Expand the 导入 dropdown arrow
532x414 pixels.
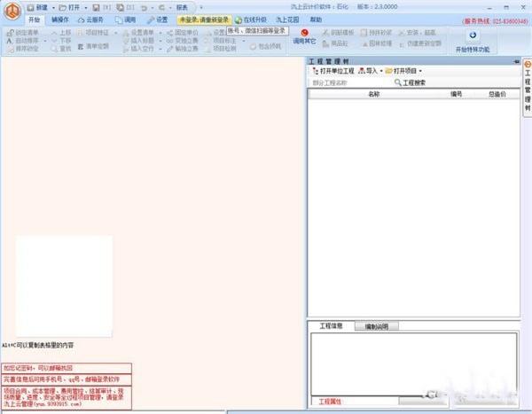(x=381, y=71)
